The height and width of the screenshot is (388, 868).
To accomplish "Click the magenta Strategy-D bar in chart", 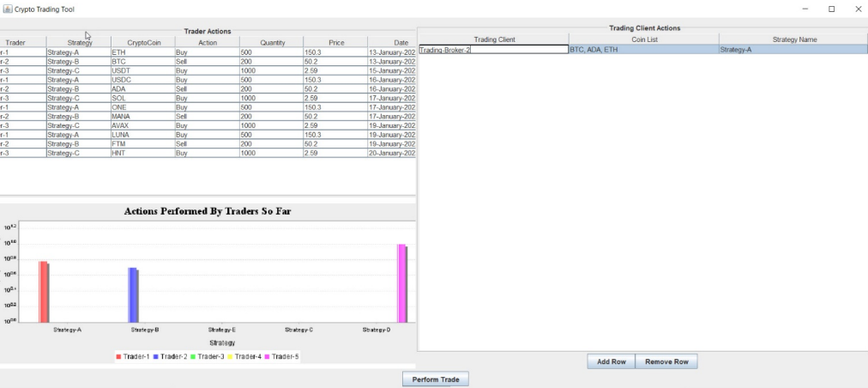I will click(x=401, y=283).
